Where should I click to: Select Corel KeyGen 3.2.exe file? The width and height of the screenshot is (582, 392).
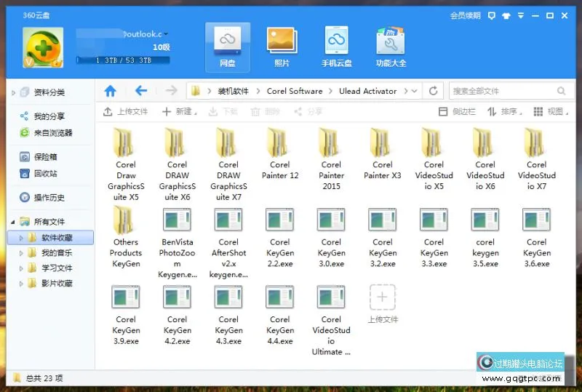383,238
